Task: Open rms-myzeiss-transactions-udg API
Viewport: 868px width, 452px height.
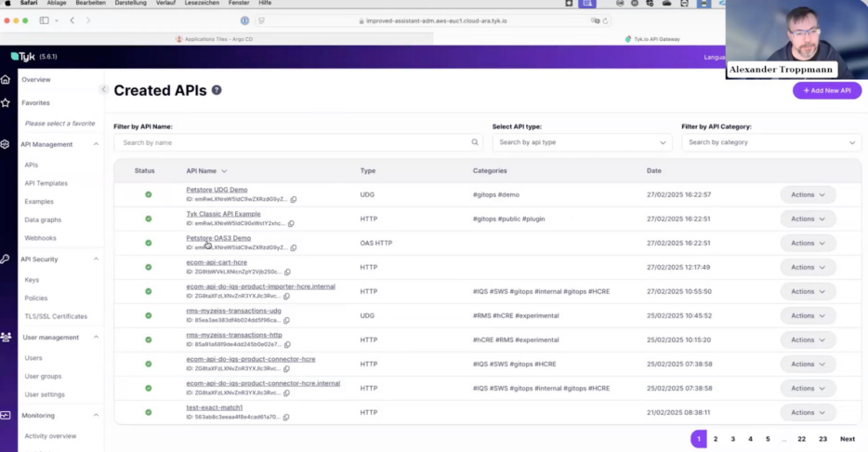Action: pyautogui.click(x=233, y=311)
